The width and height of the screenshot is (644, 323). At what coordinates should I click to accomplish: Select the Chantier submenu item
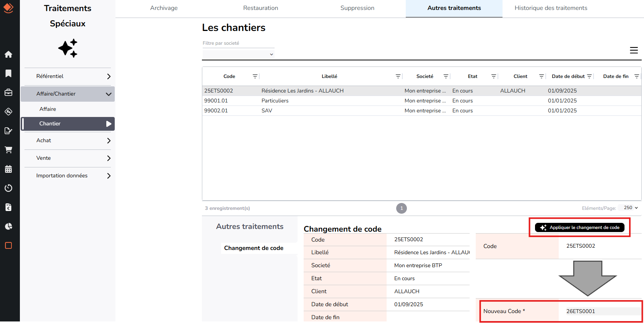point(68,124)
